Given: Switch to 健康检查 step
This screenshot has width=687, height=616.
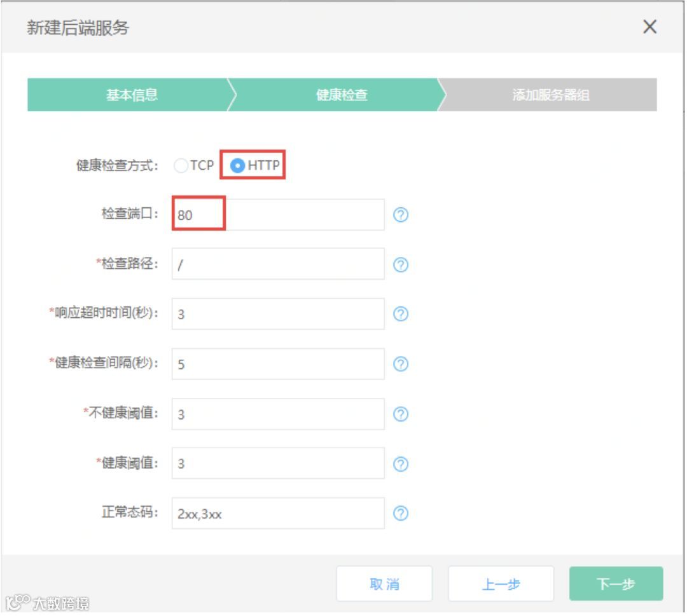Looking at the screenshot, I should (x=342, y=95).
